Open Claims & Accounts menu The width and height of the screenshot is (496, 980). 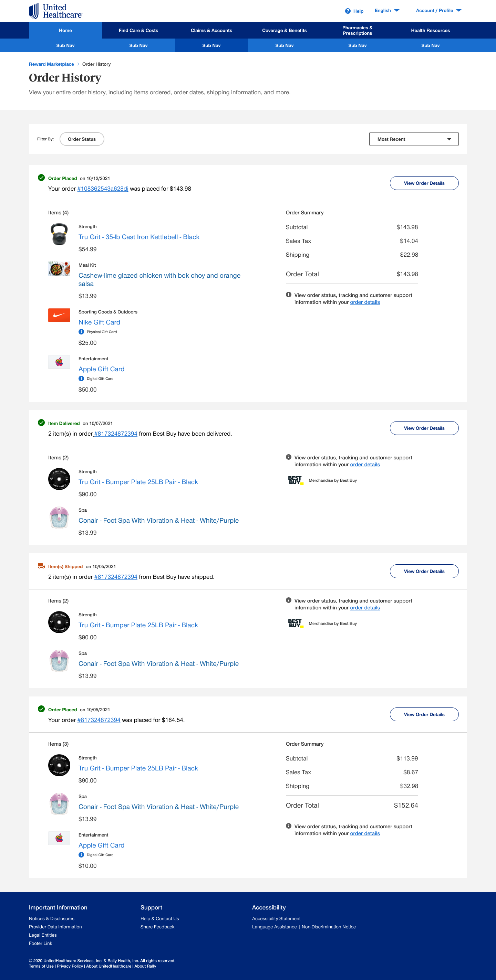[x=211, y=30]
